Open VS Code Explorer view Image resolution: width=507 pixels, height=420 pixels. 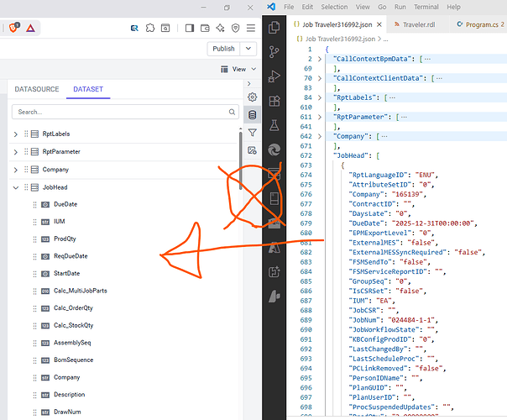(274, 28)
